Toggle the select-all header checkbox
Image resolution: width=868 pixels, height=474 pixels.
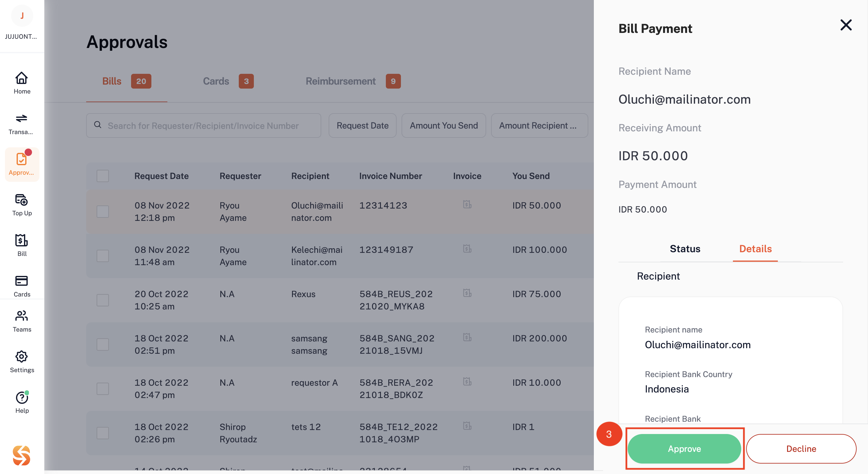pos(103,176)
